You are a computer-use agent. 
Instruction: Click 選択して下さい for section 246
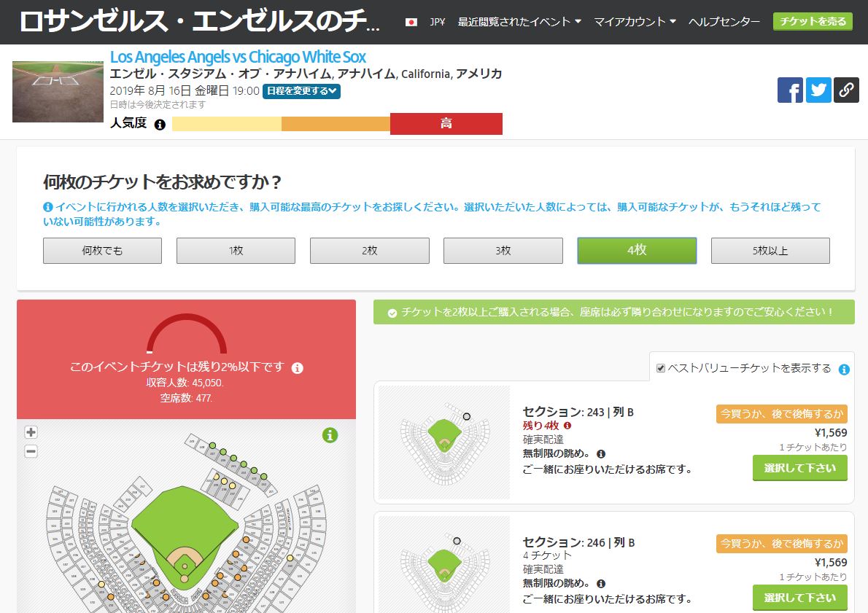[800, 598]
